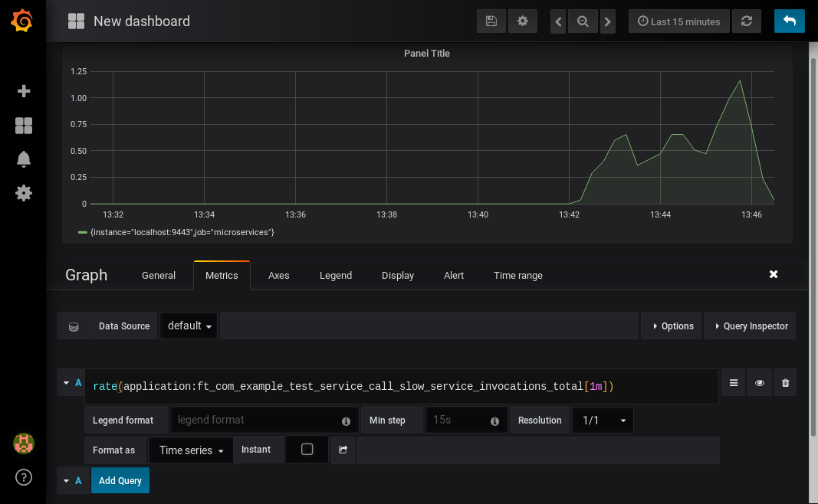The height and width of the screenshot is (504, 818).
Task: Open the Resolution 1/1 dropdown
Action: [x=603, y=421]
